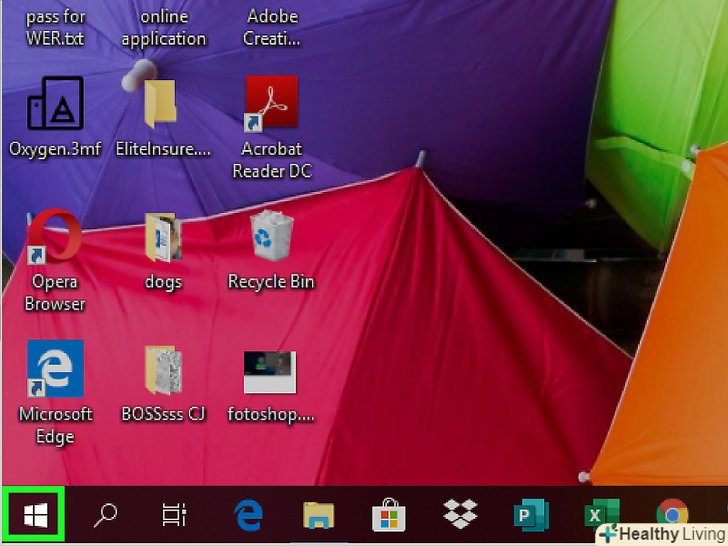Click the taskbar search magnifier icon

105,515
